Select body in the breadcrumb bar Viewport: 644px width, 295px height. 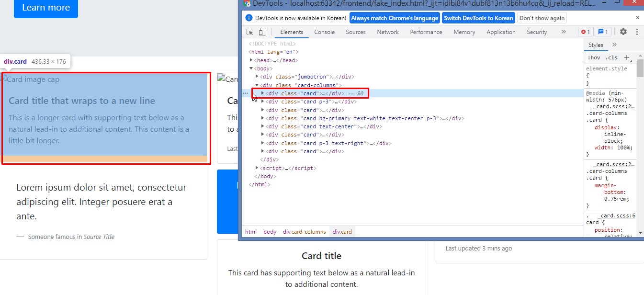270,232
